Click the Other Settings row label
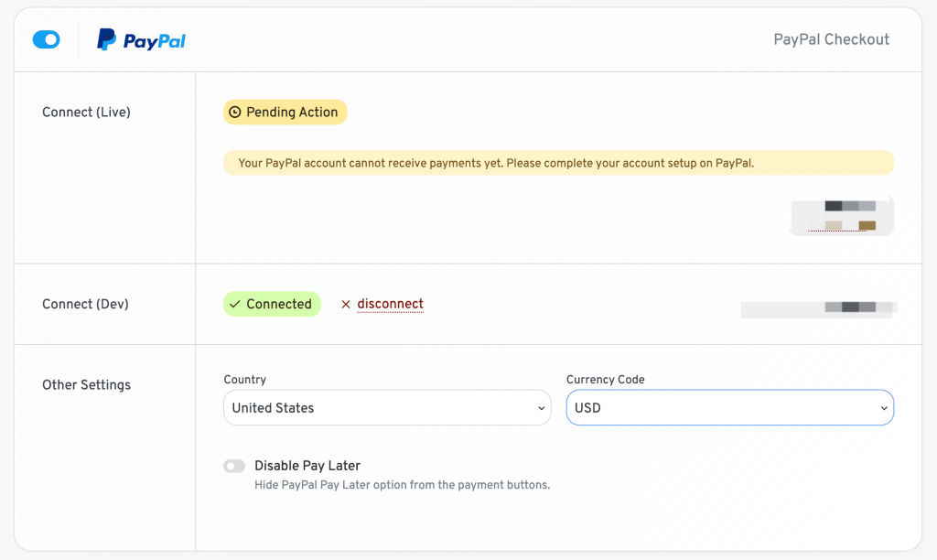The image size is (937, 560). (86, 385)
